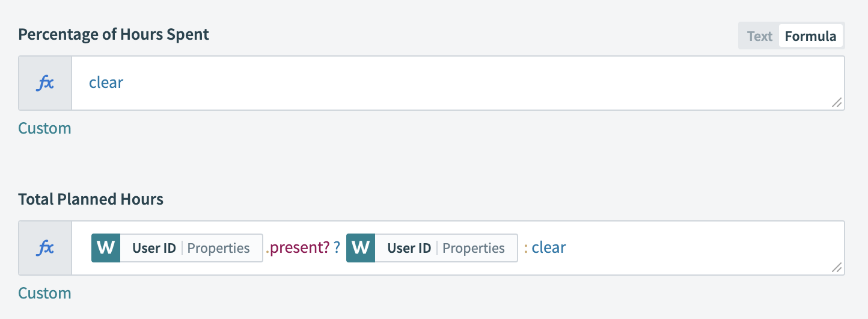Click second Workday W icon after question mark
Image resolution: width=868 pixels, height=319 pixels.
pyautogui.click(x=361, y=248)
